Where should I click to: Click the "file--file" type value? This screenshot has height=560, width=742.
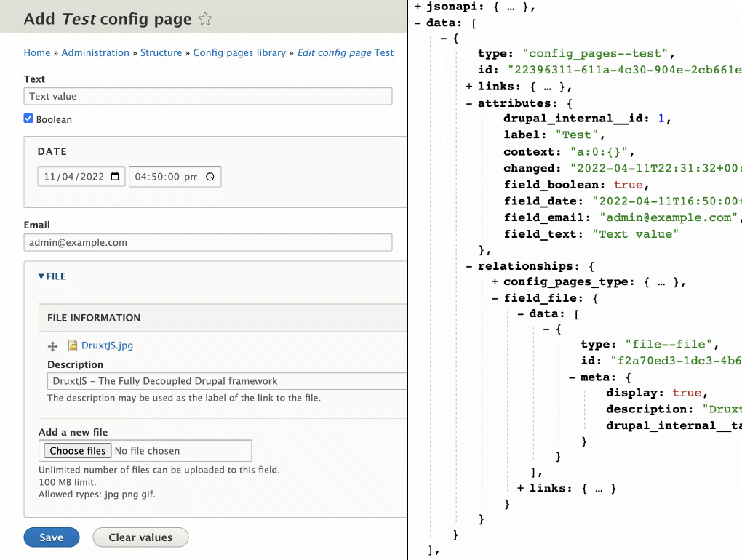[669, 344]
